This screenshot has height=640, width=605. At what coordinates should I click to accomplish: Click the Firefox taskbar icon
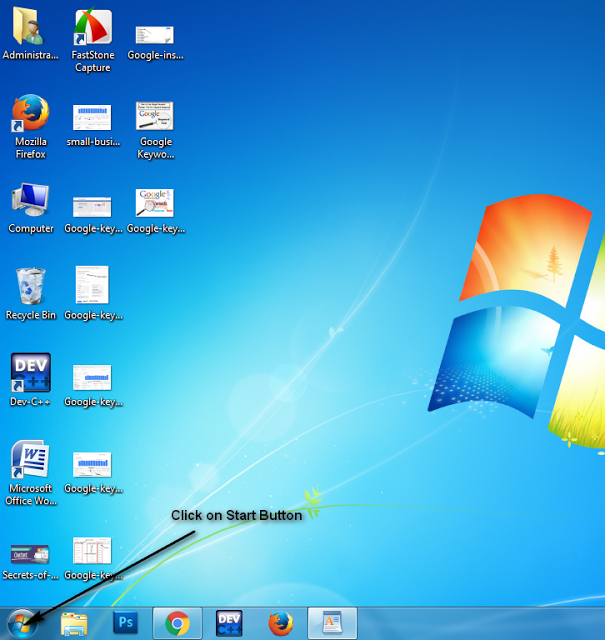coord(281,623)
